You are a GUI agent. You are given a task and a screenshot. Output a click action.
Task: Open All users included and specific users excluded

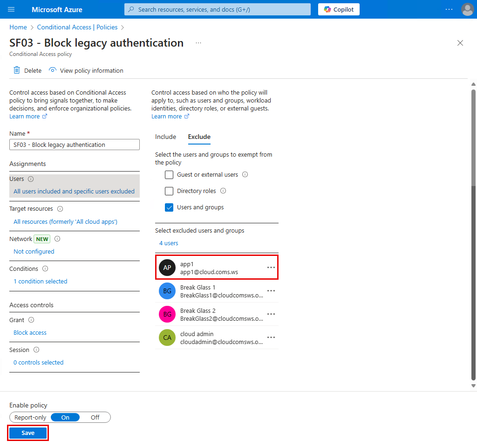[x=74, y=191]
